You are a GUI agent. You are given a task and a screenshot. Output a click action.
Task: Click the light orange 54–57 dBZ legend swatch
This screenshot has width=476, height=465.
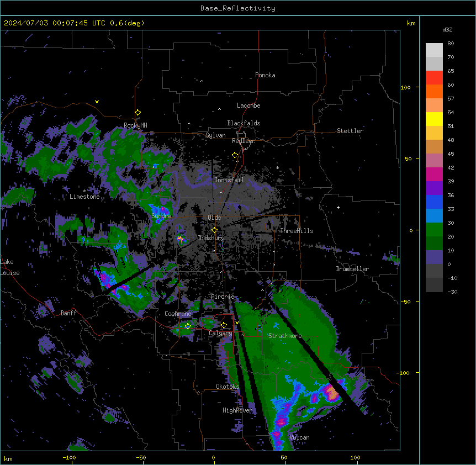click(x=434, y=105)
